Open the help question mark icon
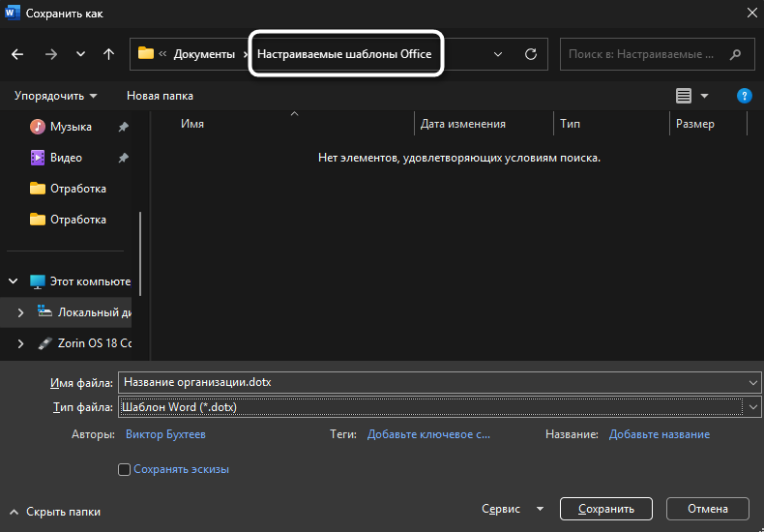The image size is (764, 532). pyautogui.click(x=744, y=96)
